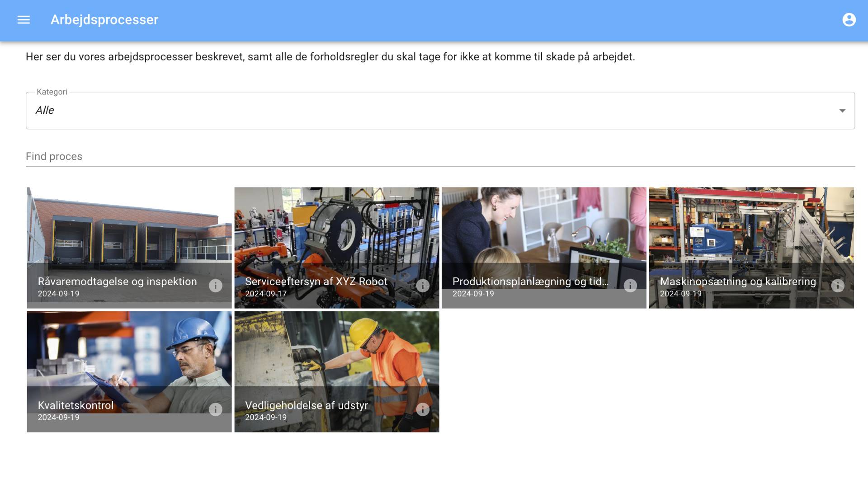Show info for Produktionsplanlægning card

tap(630, 286)
